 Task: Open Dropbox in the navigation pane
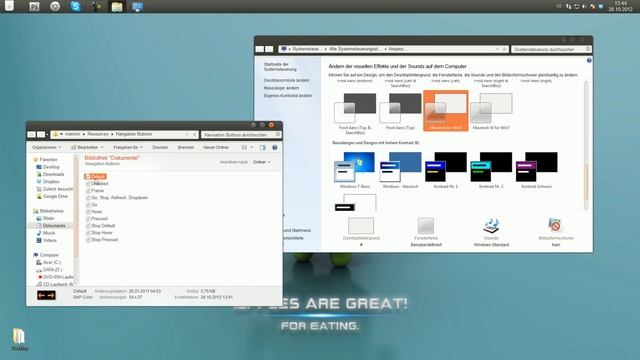(51, 182)
